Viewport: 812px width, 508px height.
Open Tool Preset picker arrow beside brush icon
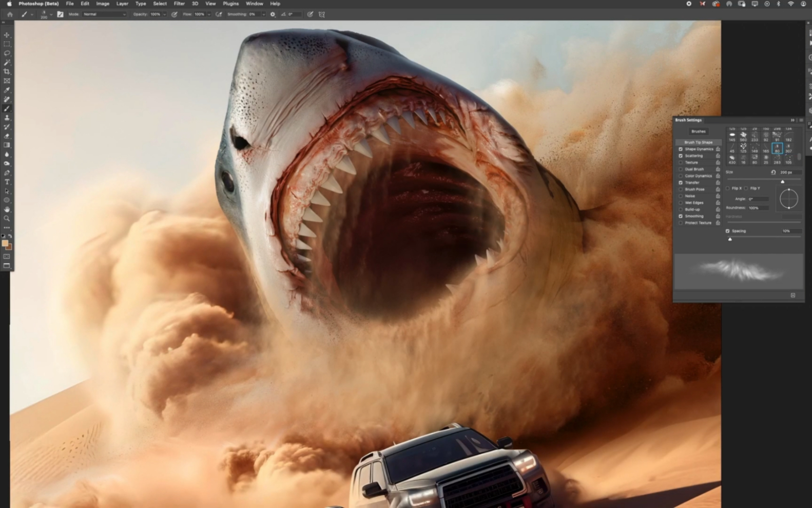[x=32, y=14]
